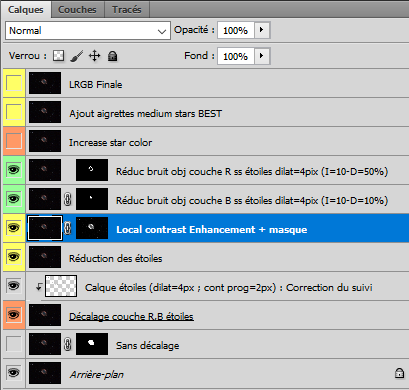
Task: Select Réduc bruit couche R layer thumbnail
Action: 45,170
